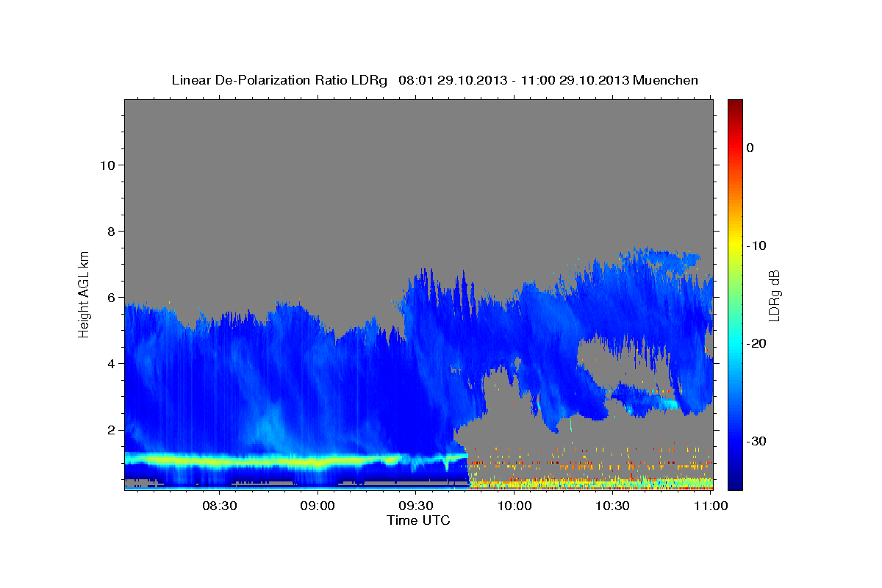Click the 11:00 time tick label

point(710,506)
